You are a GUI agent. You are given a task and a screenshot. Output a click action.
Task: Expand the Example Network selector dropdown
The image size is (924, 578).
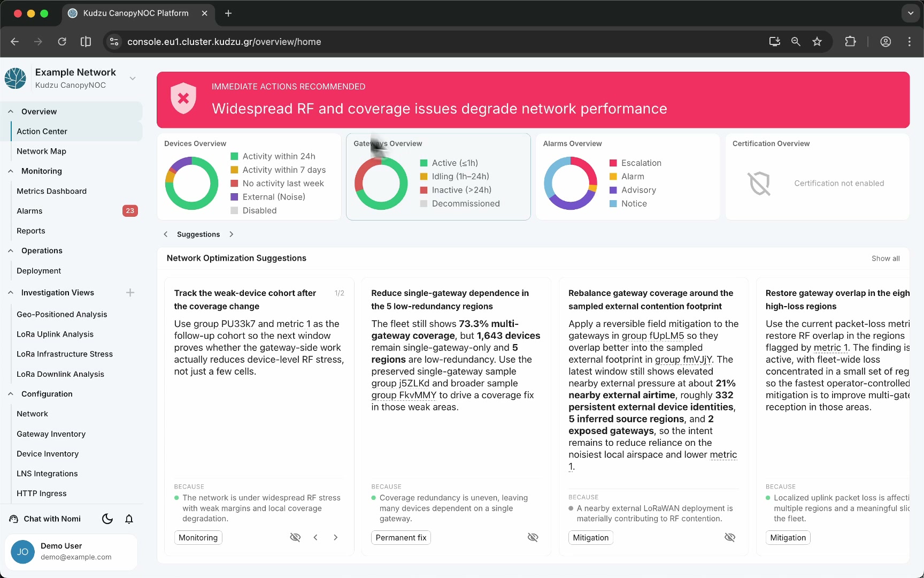coord(133,78)
